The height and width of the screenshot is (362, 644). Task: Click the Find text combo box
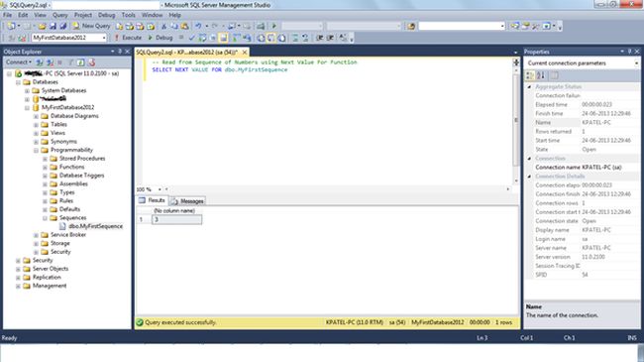click(462, 26)
